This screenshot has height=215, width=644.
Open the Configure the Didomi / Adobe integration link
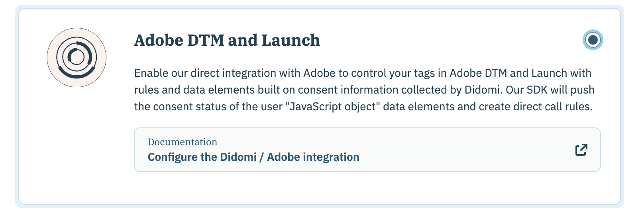pyautogui.click(x=253, y=157)
